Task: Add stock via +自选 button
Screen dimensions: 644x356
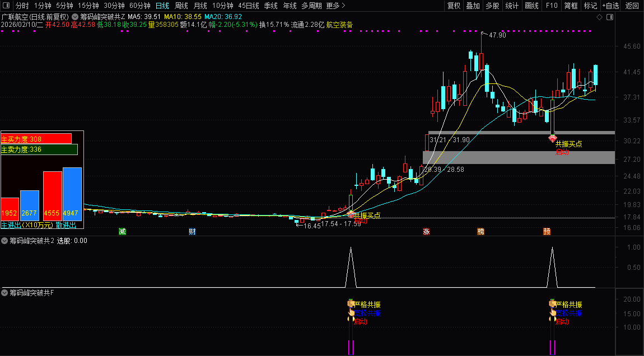Action: pyautogui.click(x=610, y=6)
